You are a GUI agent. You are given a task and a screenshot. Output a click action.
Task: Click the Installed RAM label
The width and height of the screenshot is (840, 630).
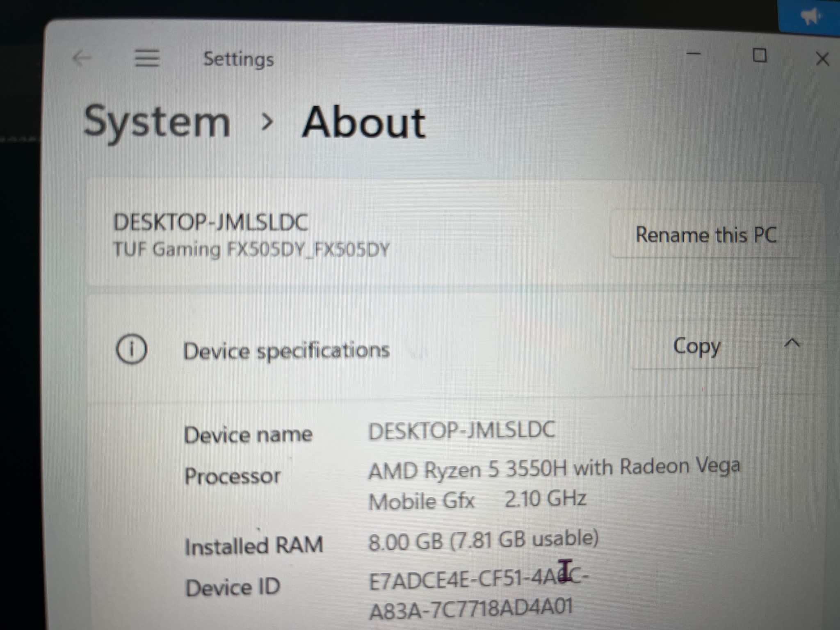tap(254, 546)
